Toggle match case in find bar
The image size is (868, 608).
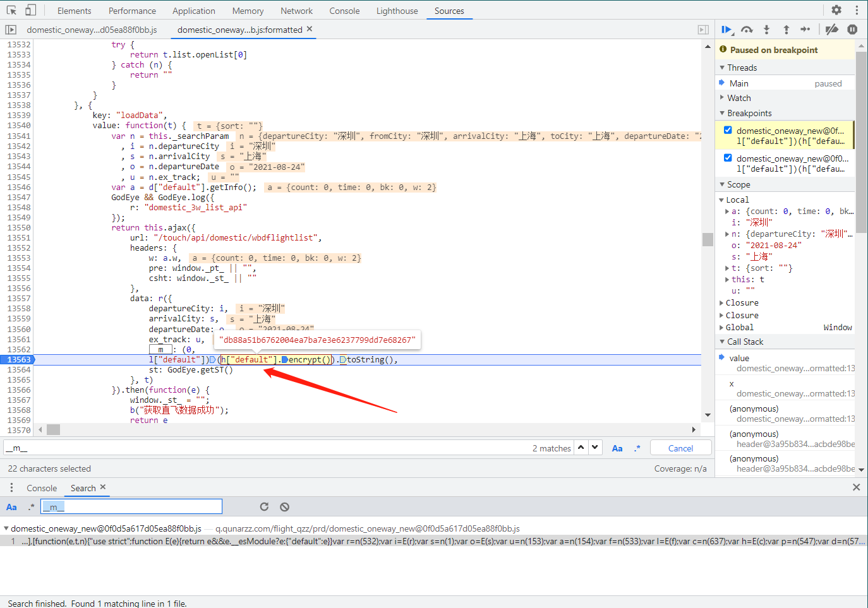[617, 448]
